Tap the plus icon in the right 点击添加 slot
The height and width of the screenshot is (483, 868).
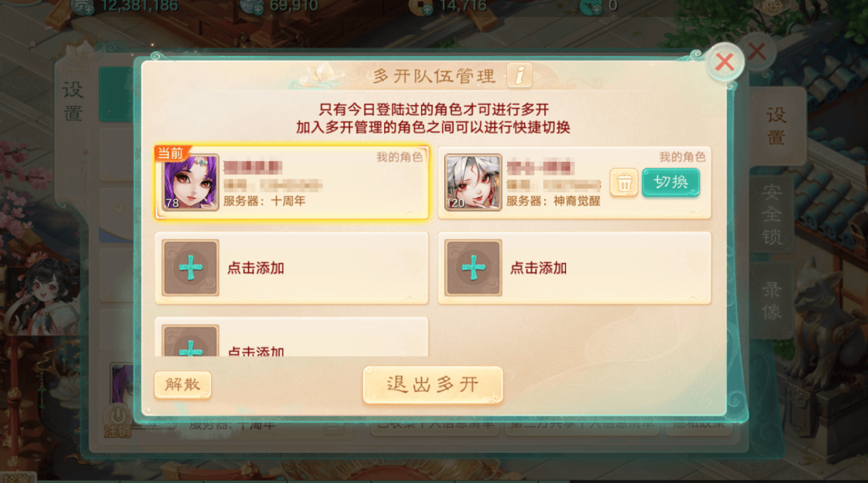(473, 268)
